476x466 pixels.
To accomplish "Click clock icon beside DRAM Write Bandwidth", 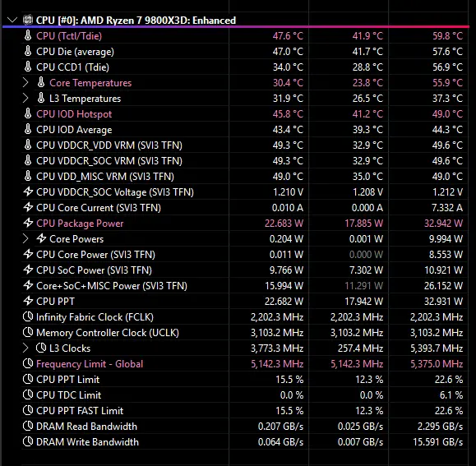I will pos(28,441).
